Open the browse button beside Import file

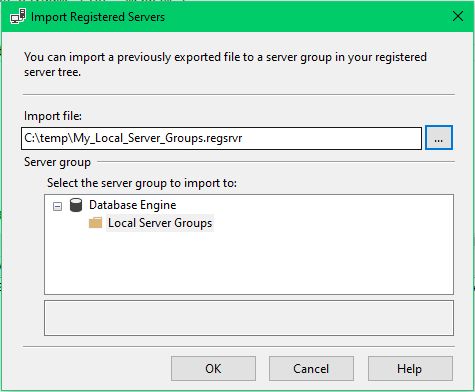click(x=439, y=138)
